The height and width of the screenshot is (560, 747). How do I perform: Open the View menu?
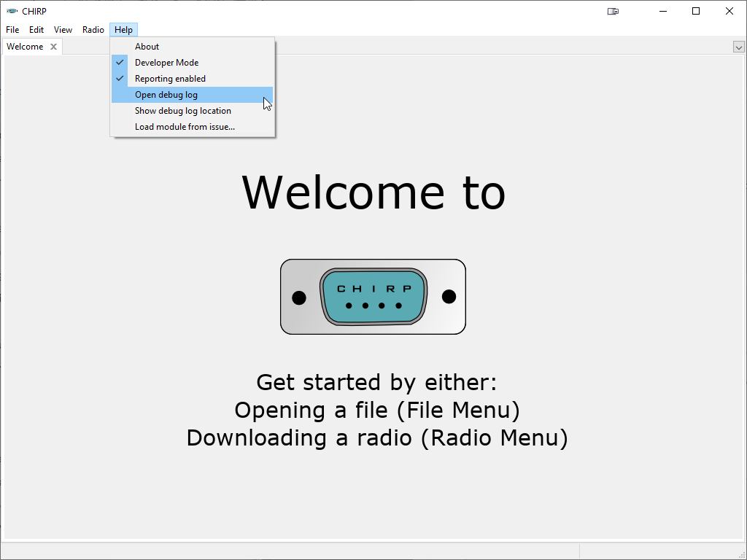63,29
